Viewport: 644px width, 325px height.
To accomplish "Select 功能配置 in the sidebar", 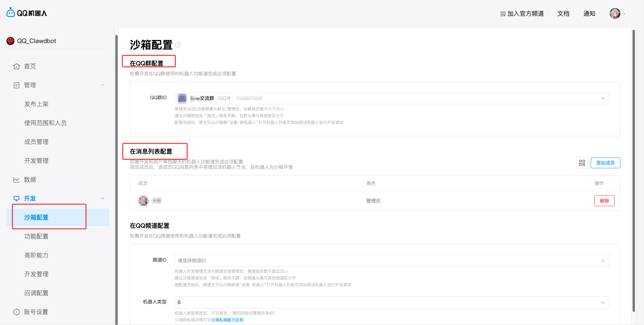I will click(36, 236).
